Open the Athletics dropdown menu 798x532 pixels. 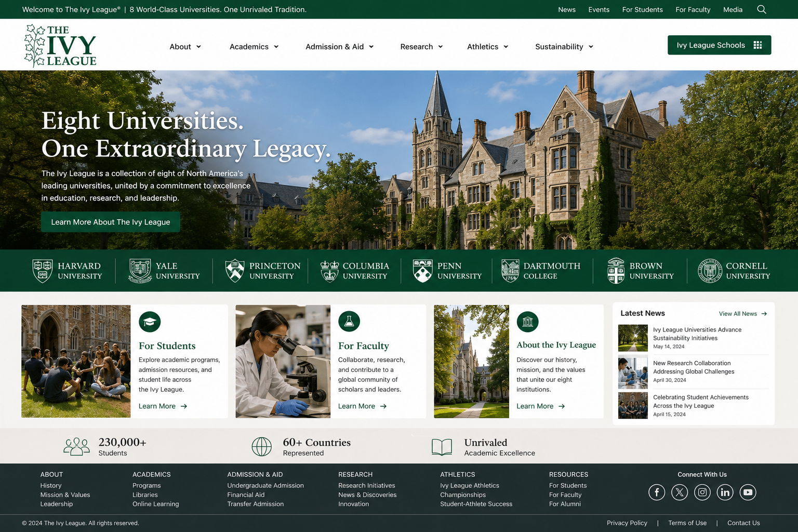click(488, 47)
